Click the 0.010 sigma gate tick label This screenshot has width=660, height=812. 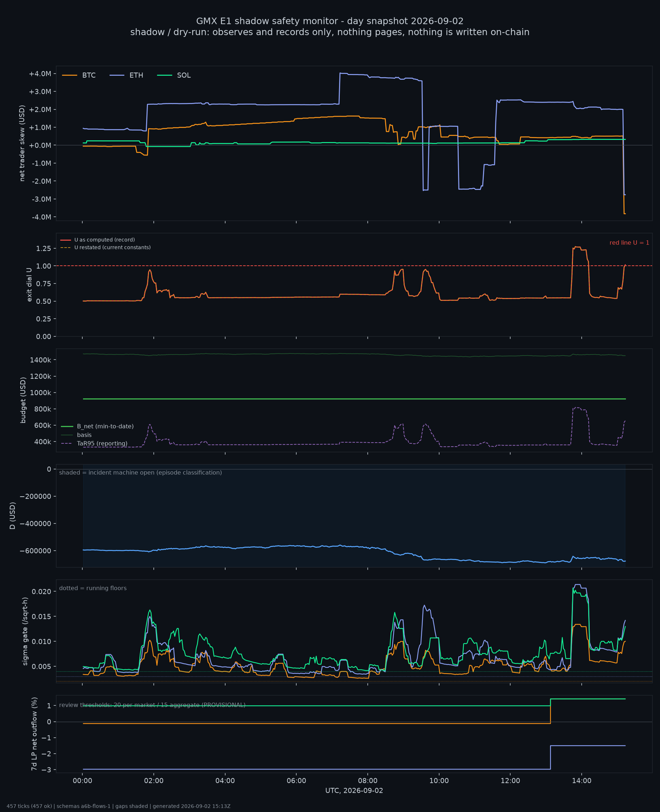(41, 642)
